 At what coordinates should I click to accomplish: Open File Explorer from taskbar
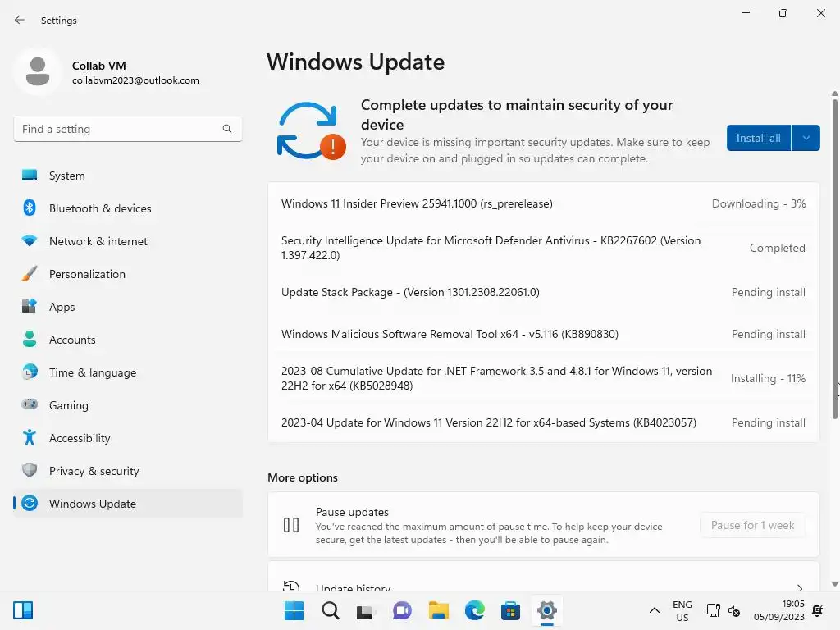coord(438,610)
